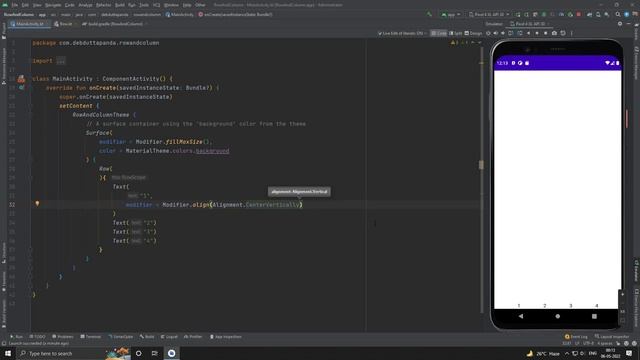Open the Layout Inspector button

point(612,336)
